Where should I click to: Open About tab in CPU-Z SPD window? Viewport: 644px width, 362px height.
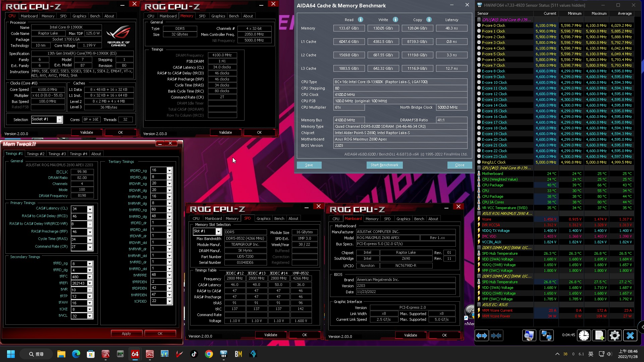[x=293, y=219]
